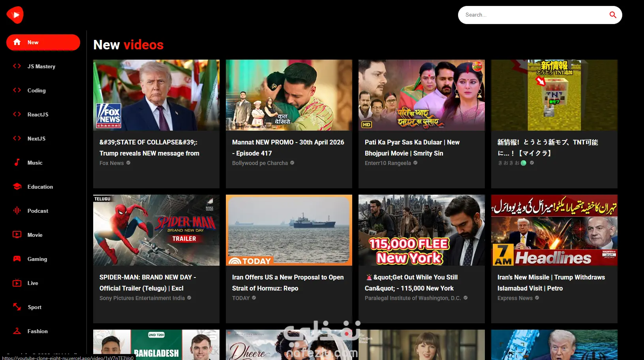Click the Gaming controller icon
This screenshot has height=360, width=644.
pyautogui.click(x=17, y=259)
